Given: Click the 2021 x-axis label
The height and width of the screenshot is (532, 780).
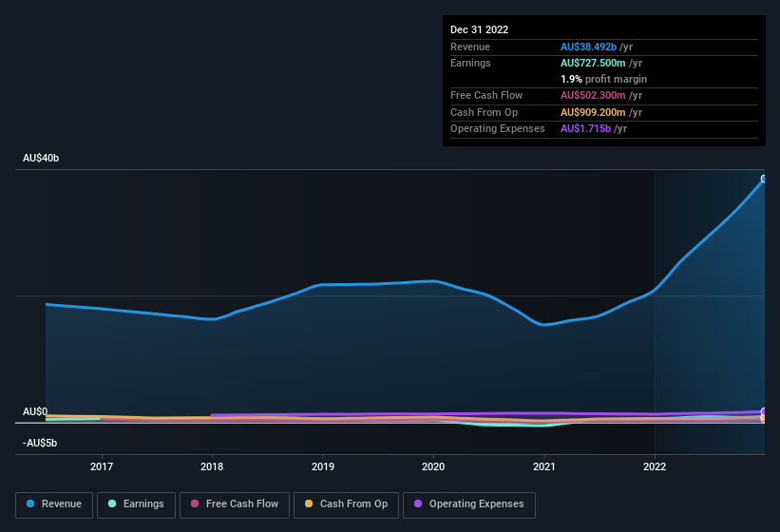Looking at the screenshot, I should [544, 466].
